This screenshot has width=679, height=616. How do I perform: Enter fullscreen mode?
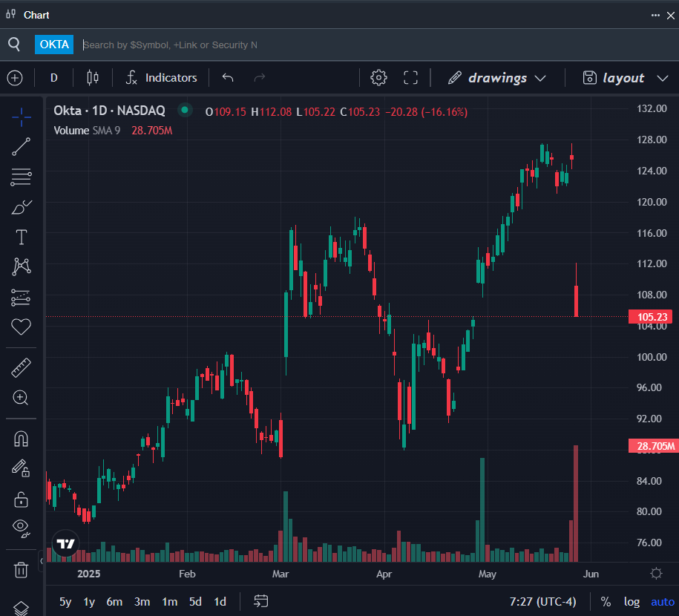click(410, 78)
